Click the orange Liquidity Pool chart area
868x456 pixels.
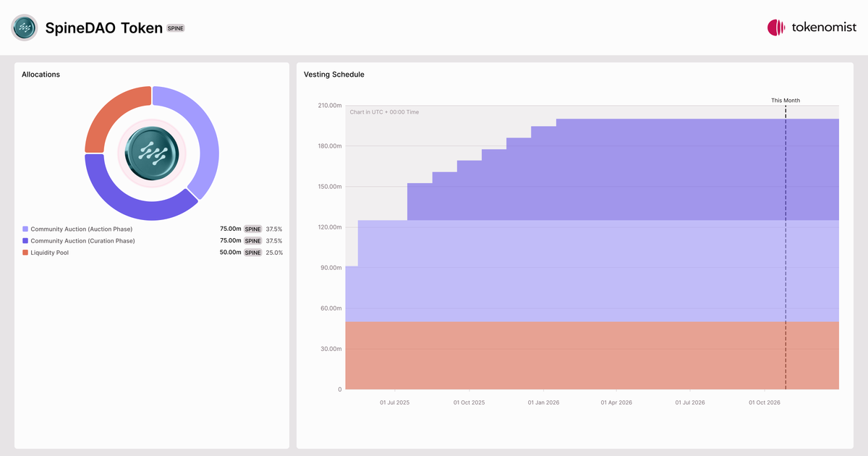point(592,355)
